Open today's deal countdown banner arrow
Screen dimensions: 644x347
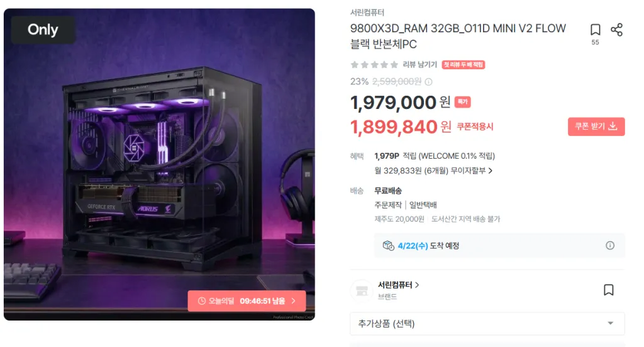294,301
